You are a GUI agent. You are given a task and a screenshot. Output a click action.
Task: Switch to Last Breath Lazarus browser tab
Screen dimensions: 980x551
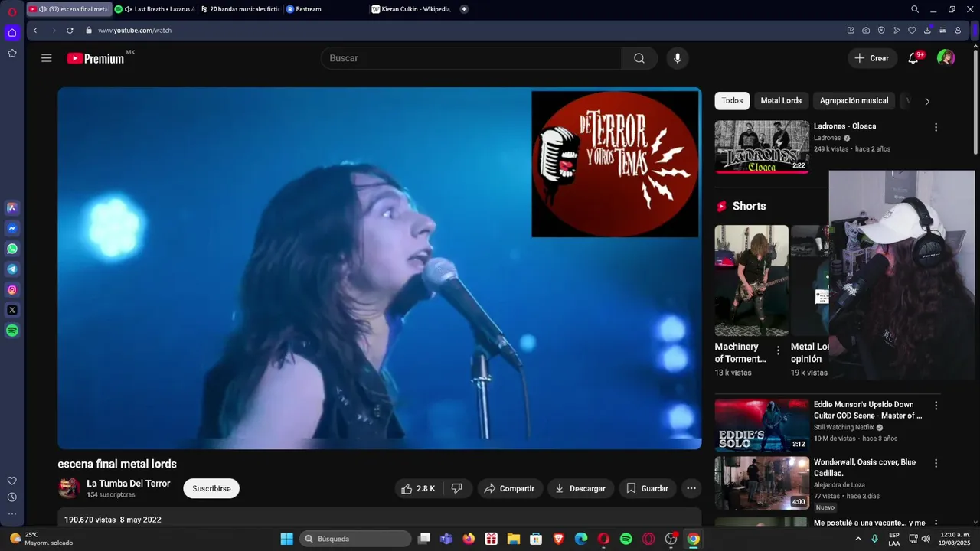(x=155, y=9)
